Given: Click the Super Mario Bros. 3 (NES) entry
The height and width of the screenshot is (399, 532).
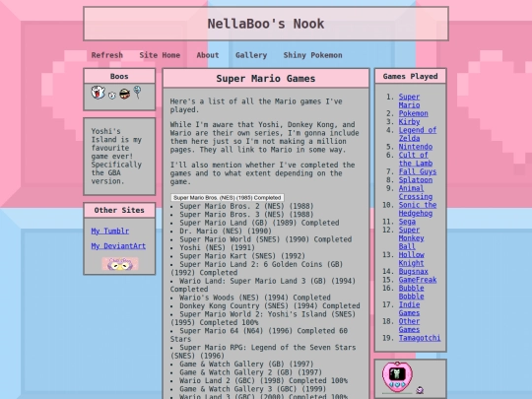Looking at the screenshot, I should click(246, 215).
